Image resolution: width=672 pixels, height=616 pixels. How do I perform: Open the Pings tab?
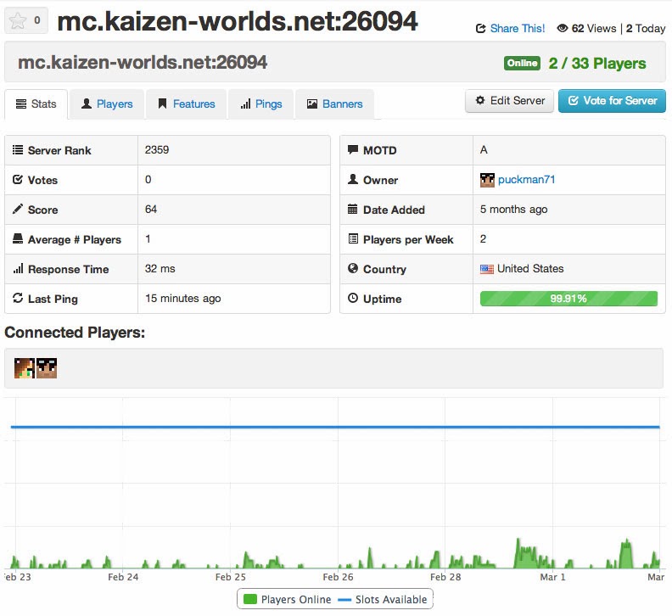pos(261,104)
